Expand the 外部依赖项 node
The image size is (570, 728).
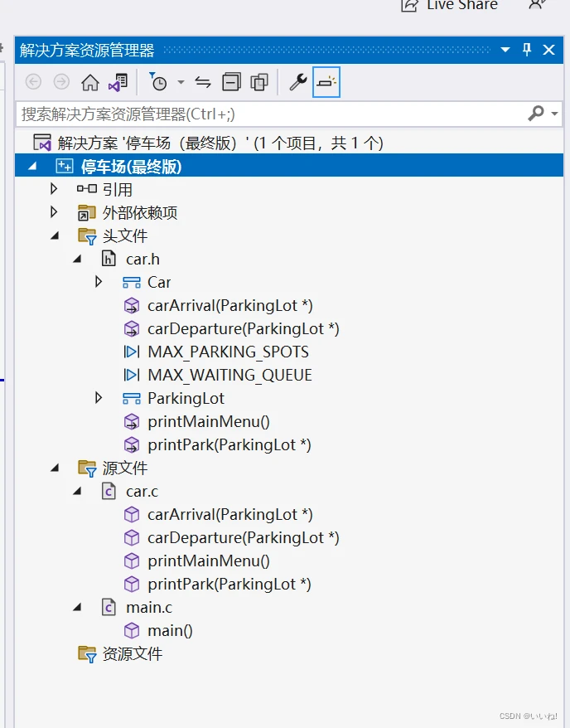54,212
